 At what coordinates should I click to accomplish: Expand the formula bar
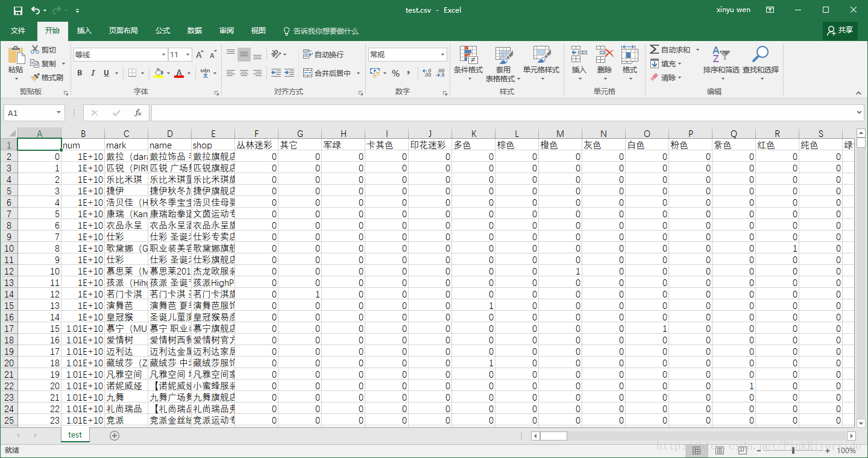[x=858, y=113]
